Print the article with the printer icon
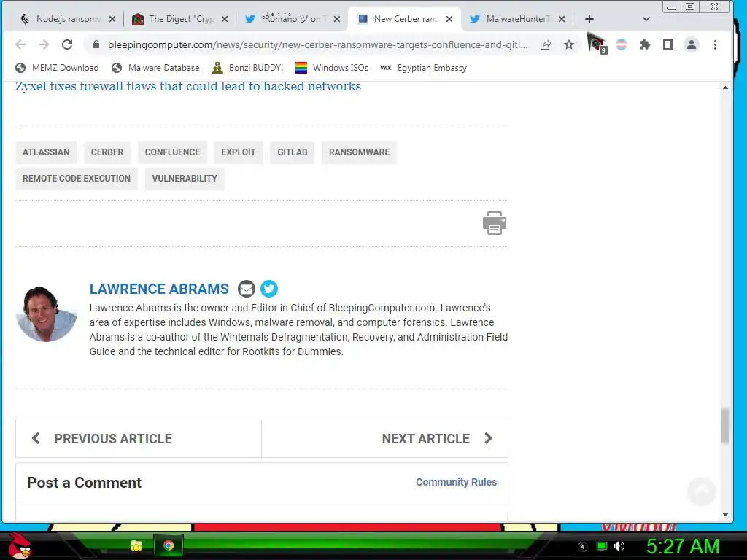 point(495,223)
